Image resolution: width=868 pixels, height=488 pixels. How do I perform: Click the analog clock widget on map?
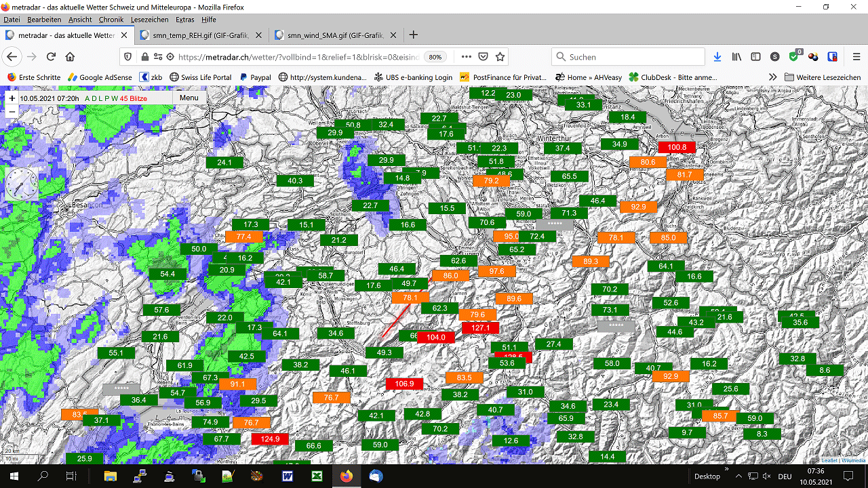(22, 184)
